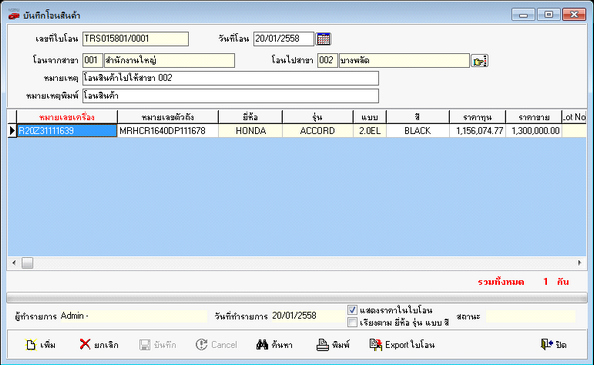
Task: Click the หมายเหตุพิมพ์ print remark field
Action: click(230, 96)
